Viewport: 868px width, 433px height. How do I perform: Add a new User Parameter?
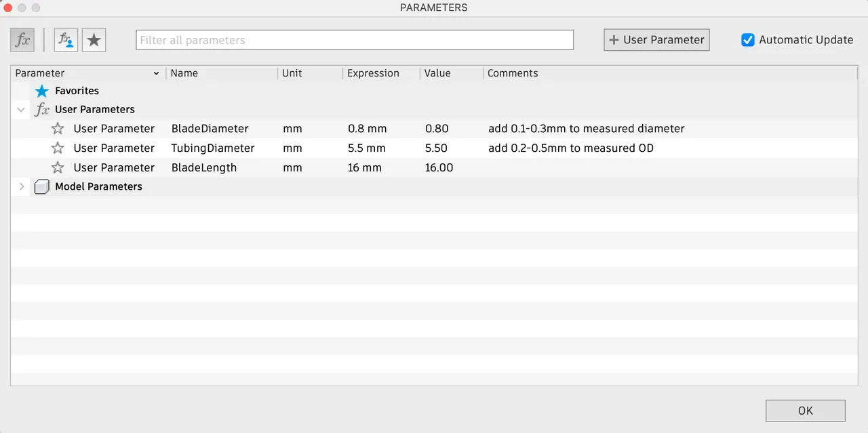pyautogui.click(x=656, y=40)
